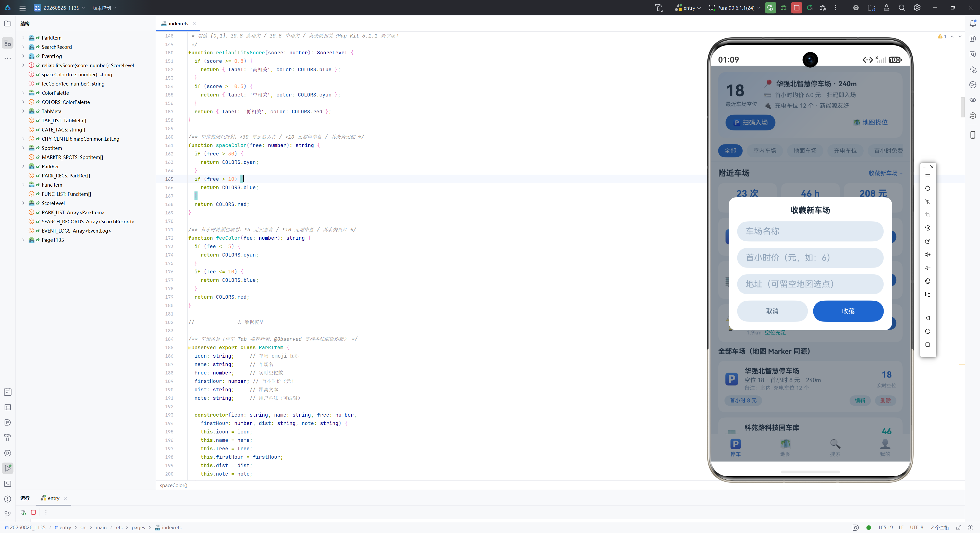Tap the 扫码入场 button
The height and width of the screenshot is (533, 980).
pos(750,123)
